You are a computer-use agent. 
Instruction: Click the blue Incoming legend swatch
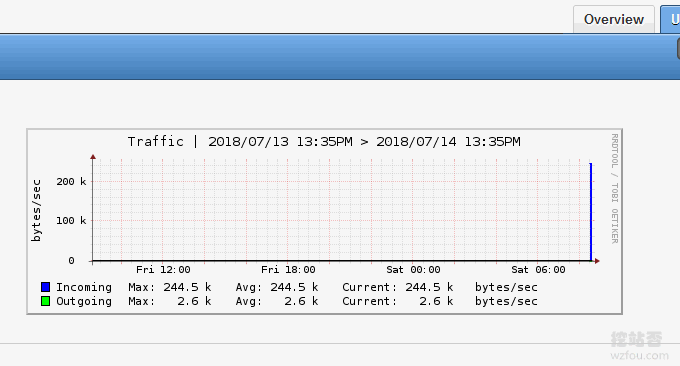click(46, 287)
